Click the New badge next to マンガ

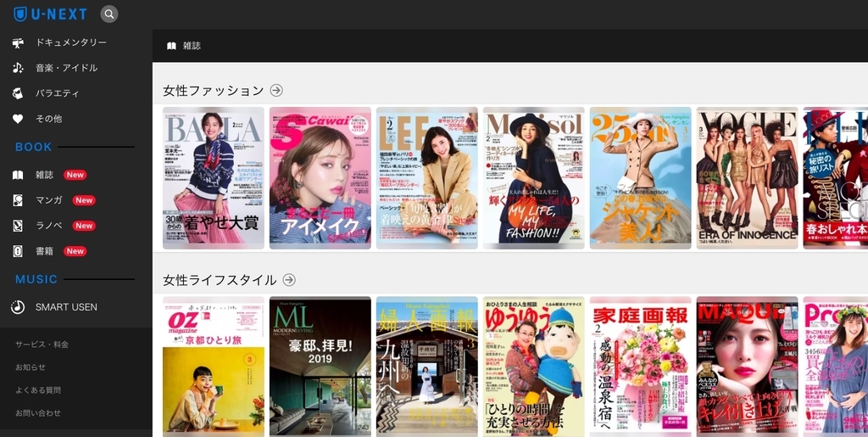click(84, 200)
